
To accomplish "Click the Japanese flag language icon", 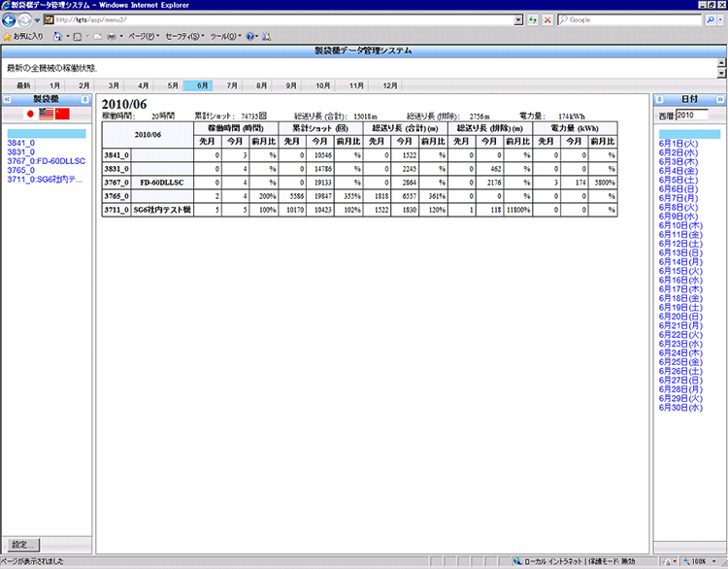I will tap(29, 114).
